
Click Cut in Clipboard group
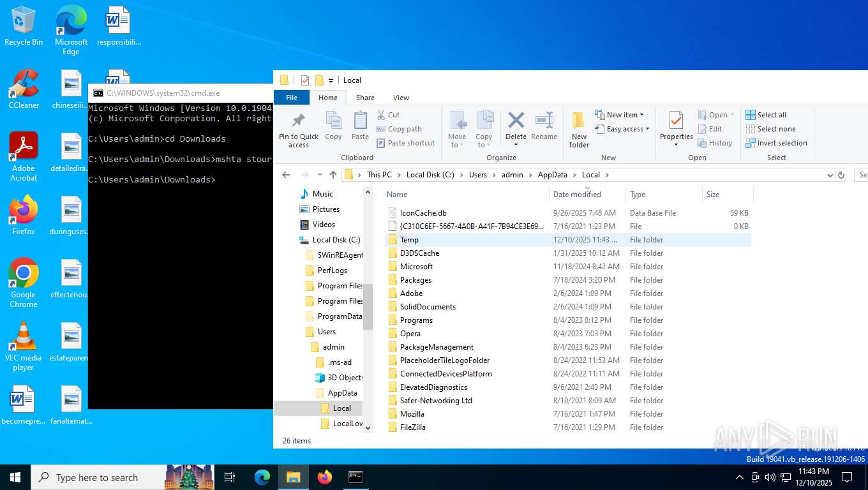pyautogui.click(x=387, y=115)
